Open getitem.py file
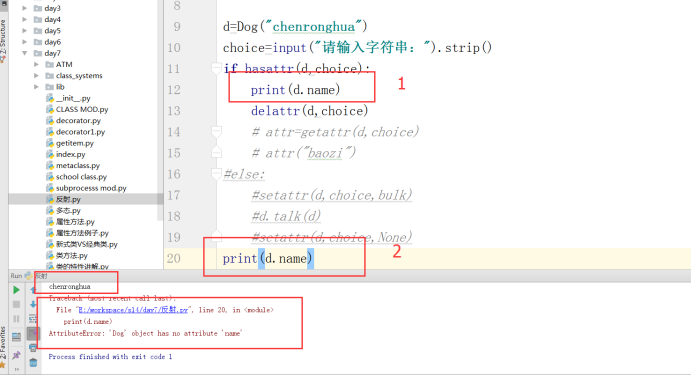Image resolution: width=691 pixels, height=375 pixels. 70,143
